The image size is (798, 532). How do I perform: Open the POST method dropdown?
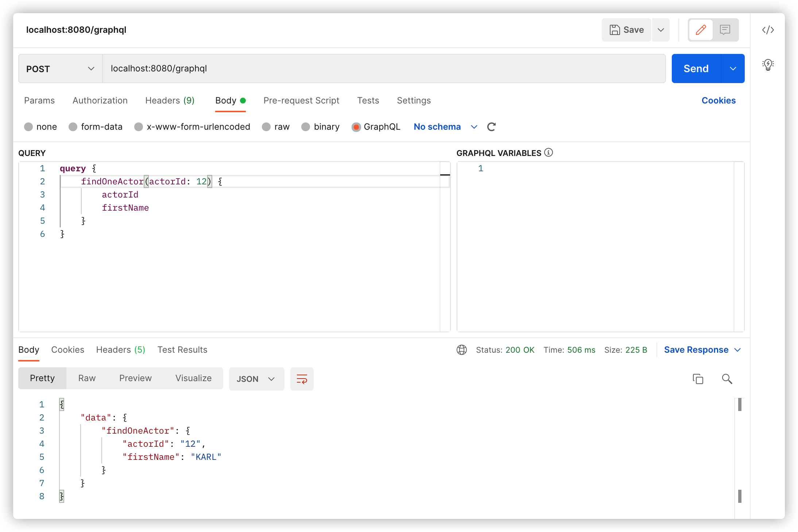61,69
